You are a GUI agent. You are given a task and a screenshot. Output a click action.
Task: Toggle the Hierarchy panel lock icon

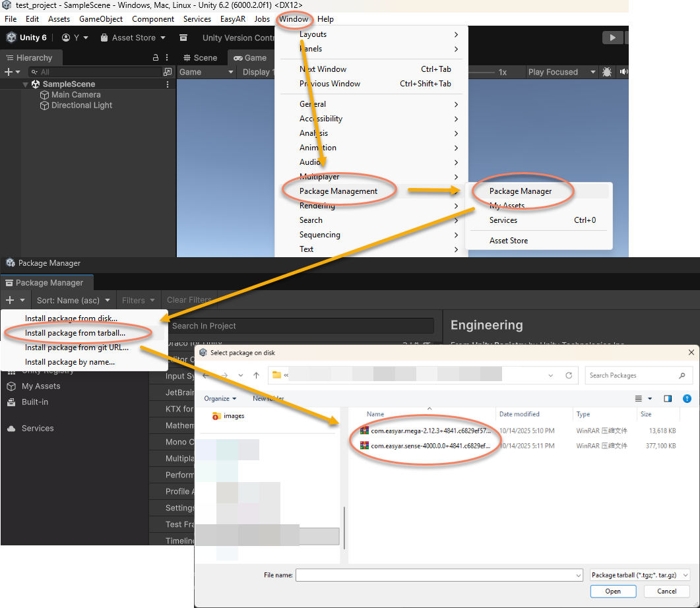click(156, 58)
